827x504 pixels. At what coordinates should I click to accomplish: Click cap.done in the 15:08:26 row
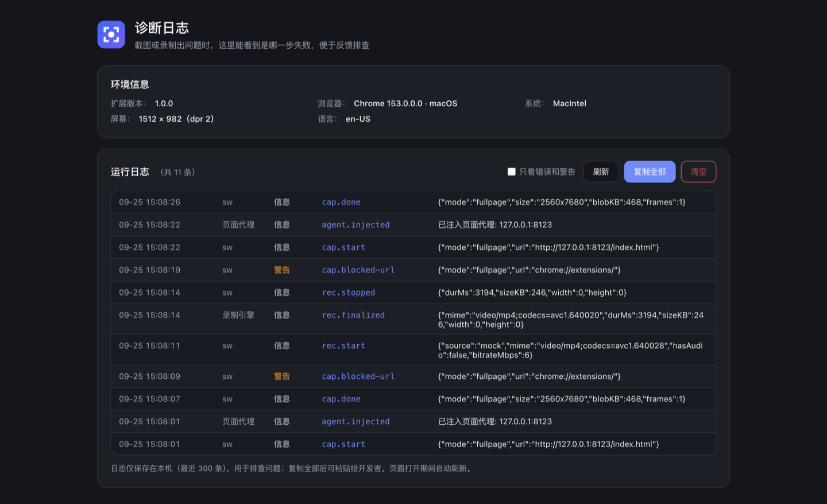[x=341, y=202]
